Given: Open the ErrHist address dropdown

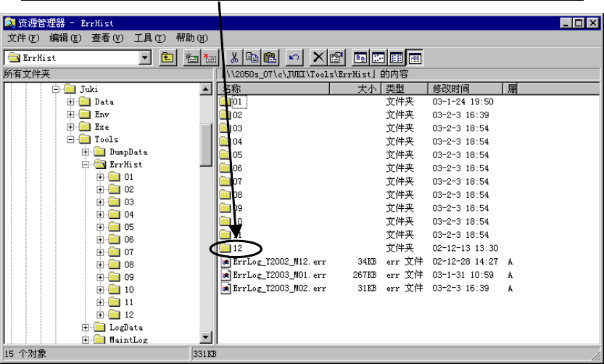Looking at the screenshot, I should (144, 58).
